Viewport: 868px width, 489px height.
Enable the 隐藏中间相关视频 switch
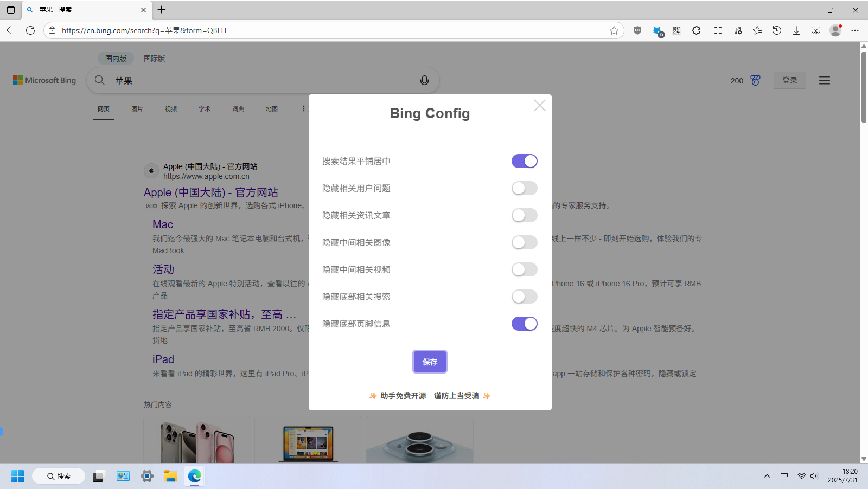tap(524, 269)
